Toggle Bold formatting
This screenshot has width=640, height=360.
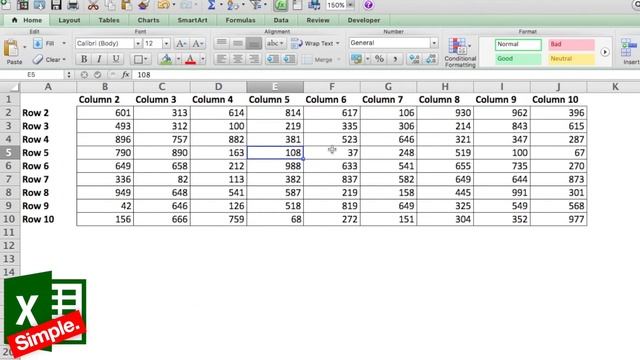click(x=84, y=59)
